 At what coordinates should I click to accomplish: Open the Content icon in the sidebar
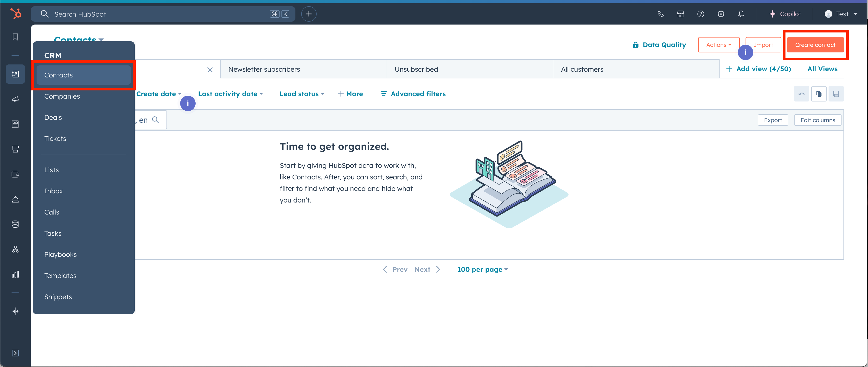15,124
